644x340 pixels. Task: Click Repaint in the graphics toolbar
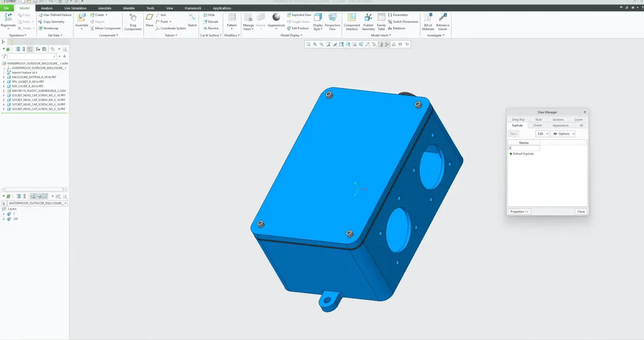click(328, 44)
